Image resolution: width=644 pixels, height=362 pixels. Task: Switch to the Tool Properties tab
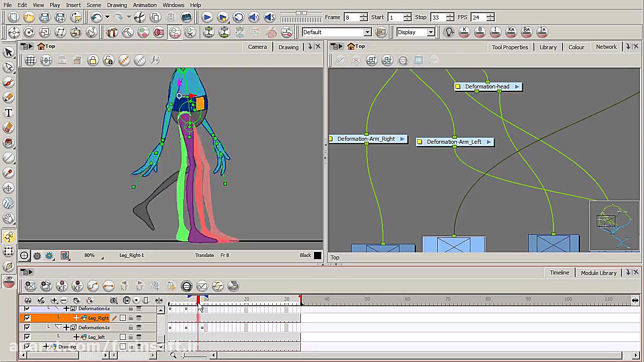click(510, 47)
